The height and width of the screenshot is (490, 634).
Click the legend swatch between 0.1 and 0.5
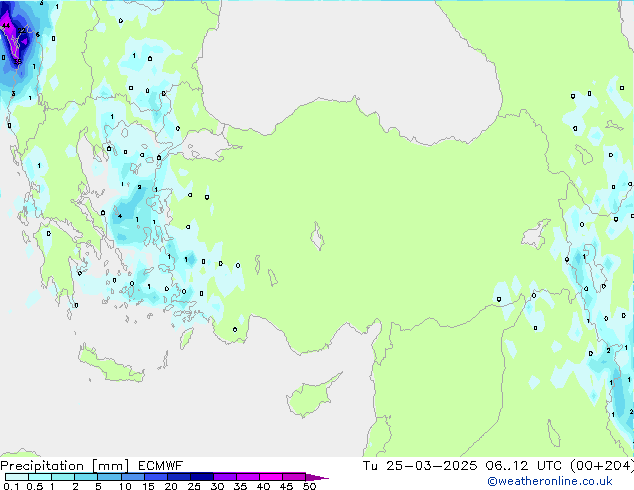click(x=17, y=477)
